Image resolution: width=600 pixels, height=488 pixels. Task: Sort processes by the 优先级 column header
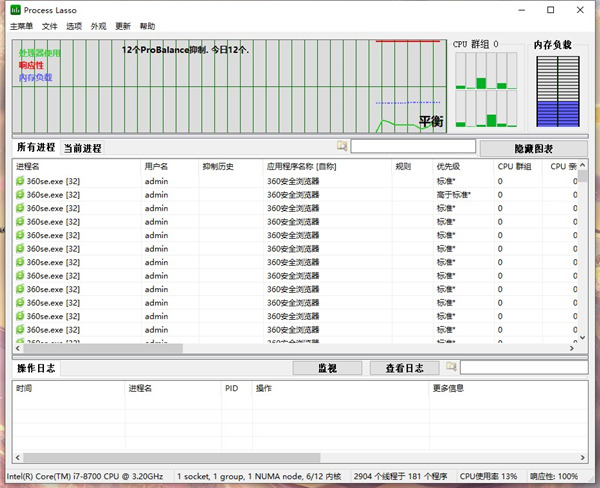click(447, 166)
